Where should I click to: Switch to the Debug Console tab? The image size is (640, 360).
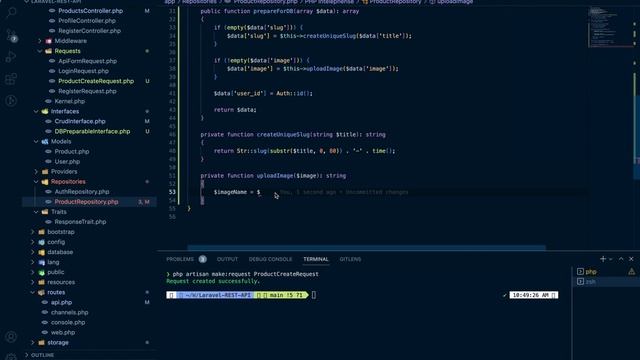coord(270,259)
